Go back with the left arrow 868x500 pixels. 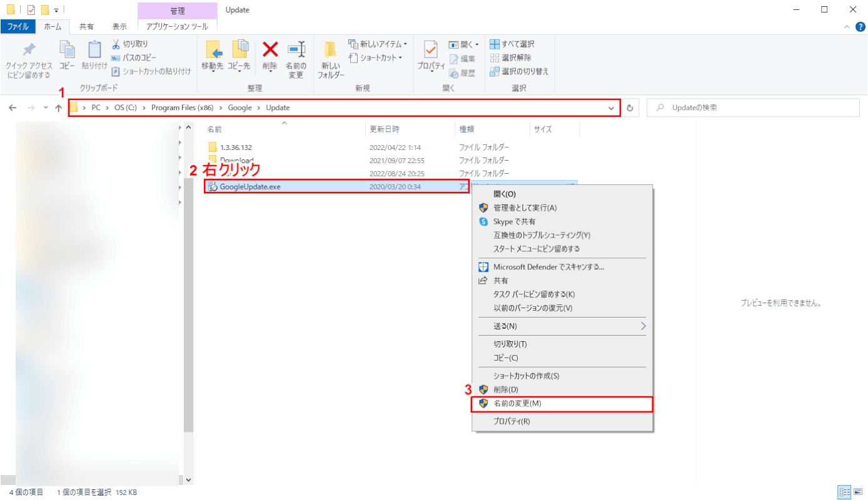(13, 107)
